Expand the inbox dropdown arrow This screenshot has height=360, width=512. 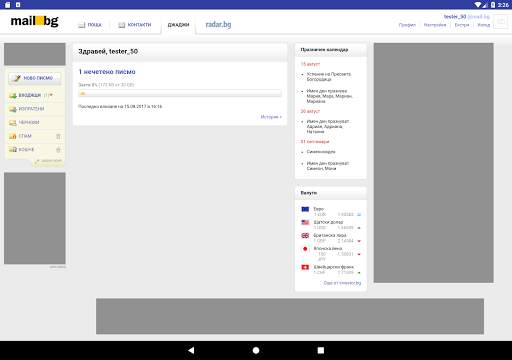51,95
